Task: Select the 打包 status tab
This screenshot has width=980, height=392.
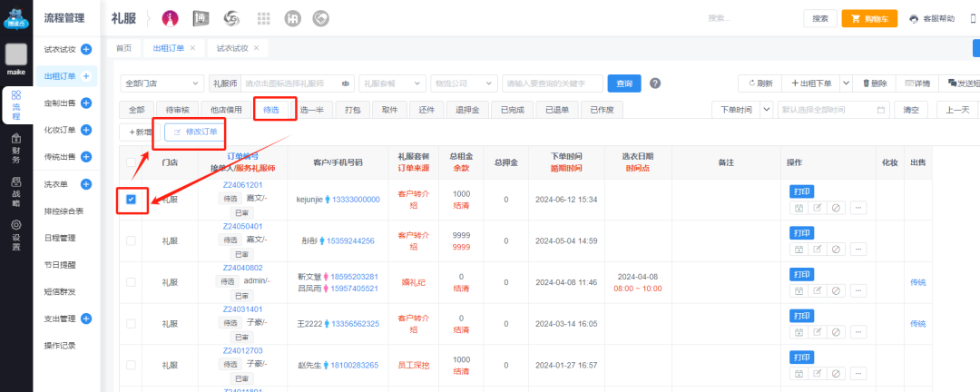Action: [352, 110]
